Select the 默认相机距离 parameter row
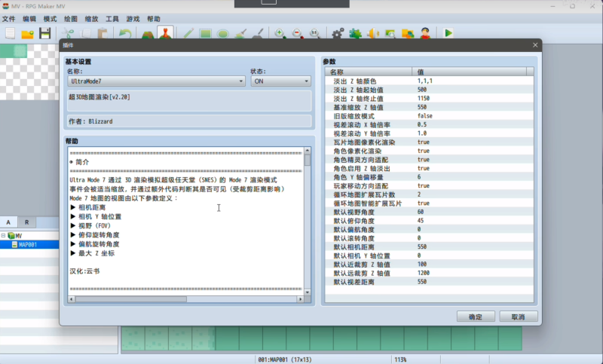Screen dimensions: 603x364 [429, 246]
